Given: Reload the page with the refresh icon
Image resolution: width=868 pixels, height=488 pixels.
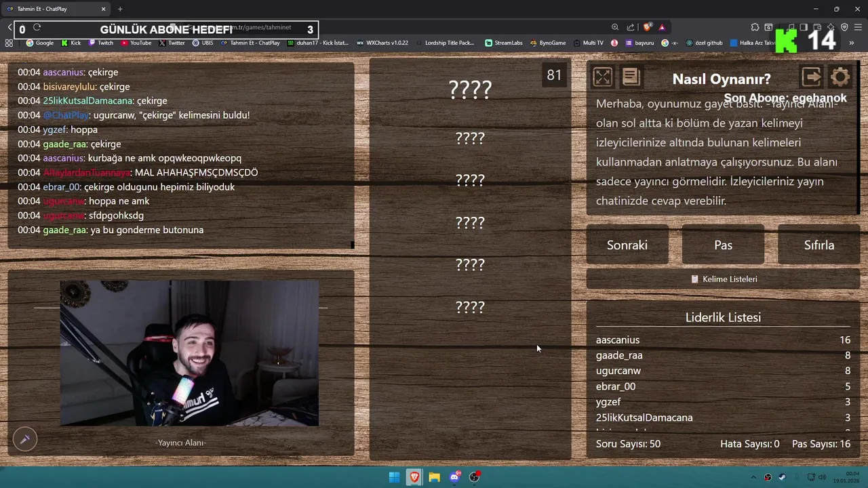Looking at the screenshot, I should tap(37, 27).
